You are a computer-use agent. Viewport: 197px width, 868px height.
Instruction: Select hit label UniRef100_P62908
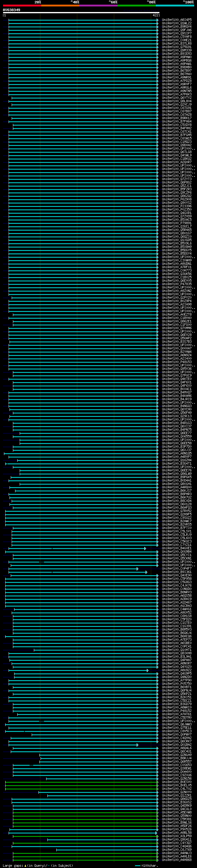pyautogui.click(x=177, y=199)
